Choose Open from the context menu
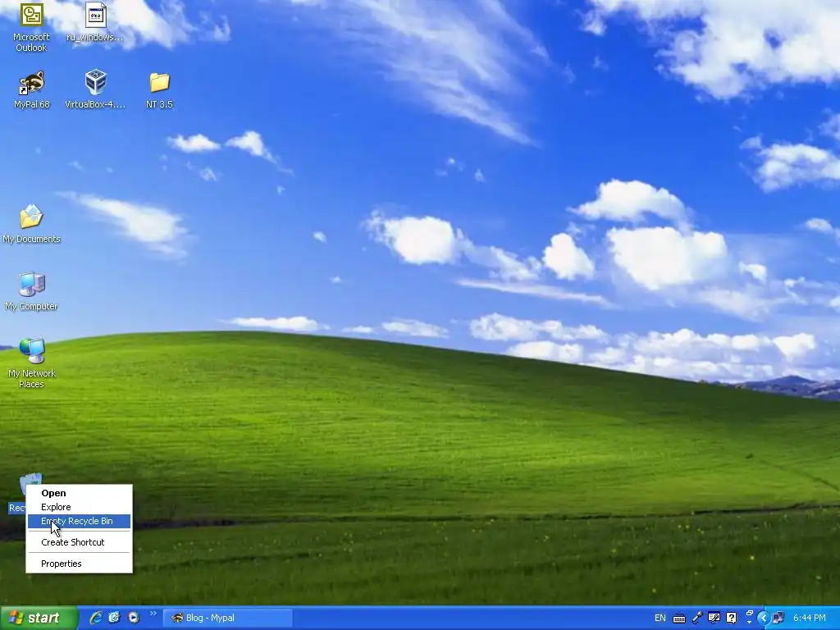 click(x=79, y=493)
